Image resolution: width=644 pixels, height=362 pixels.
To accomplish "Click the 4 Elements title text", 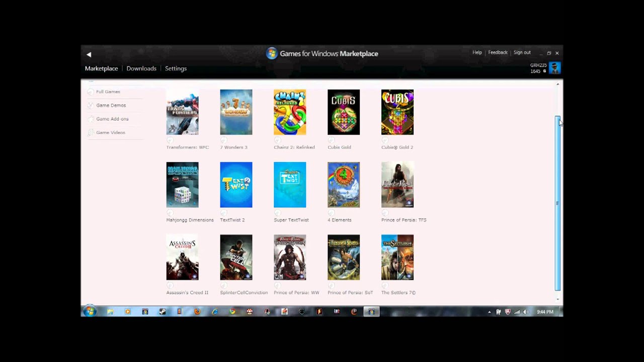I will [x=340, y=220].
